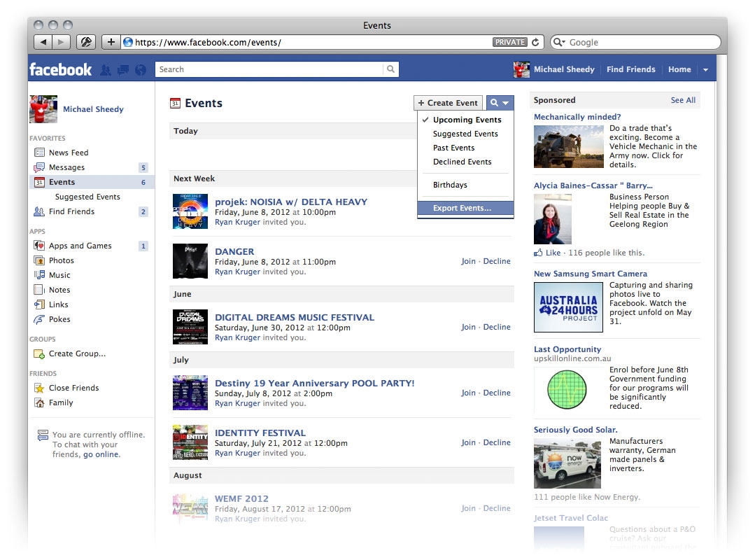
Task: Click DANGER event thumbnail
Action: point(190,261)
